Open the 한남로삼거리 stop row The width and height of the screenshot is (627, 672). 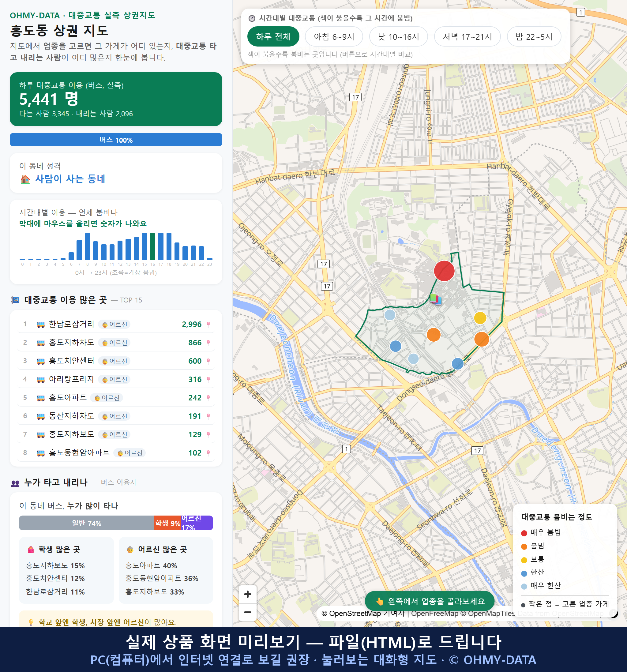pos(116,324)
